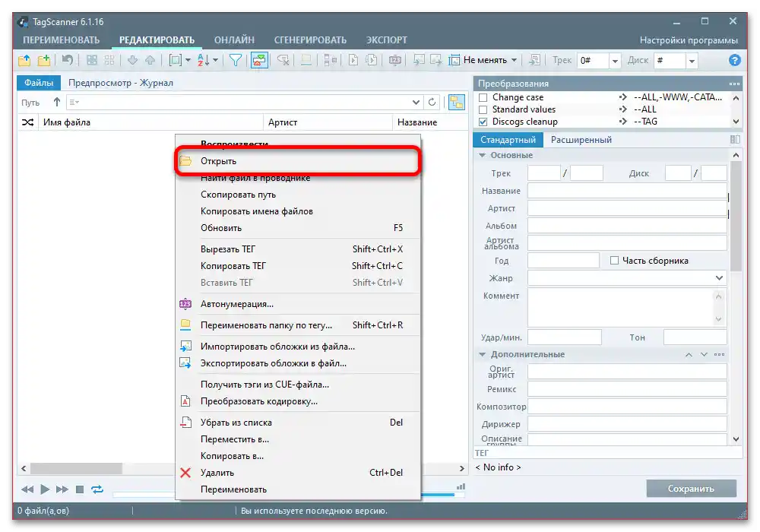The height and width of the screenshot is (532, 760).
Task: Click the blue help question icon
Action: click(x=734, y=60)
